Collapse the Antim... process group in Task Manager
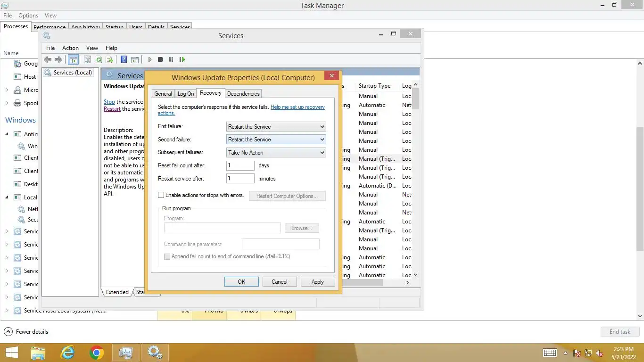 pos(7,134)
